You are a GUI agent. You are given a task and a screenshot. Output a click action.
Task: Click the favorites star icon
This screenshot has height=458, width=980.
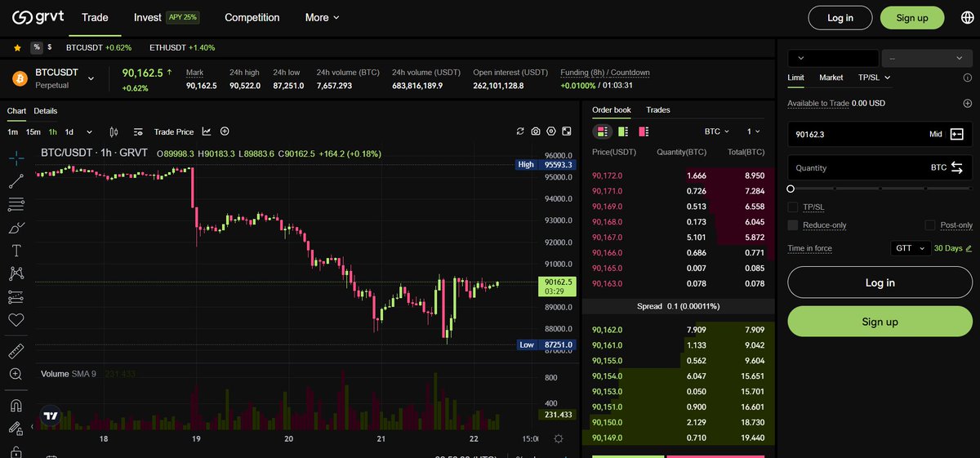pos(17,48)
